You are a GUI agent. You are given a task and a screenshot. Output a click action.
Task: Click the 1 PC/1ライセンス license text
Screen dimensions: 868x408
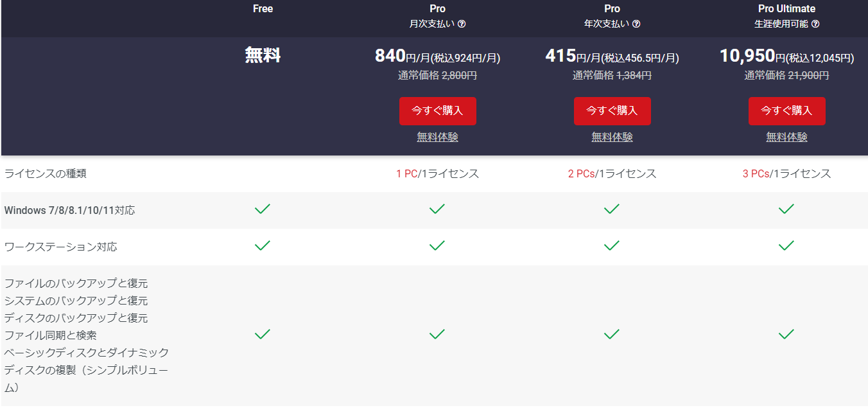tap(438, 173)
